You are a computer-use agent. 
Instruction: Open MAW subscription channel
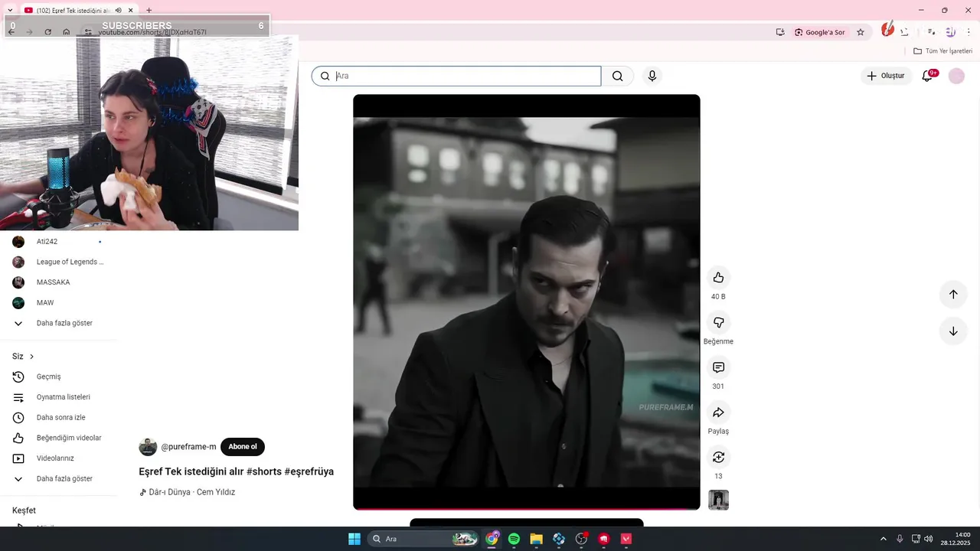click(x=58, y=303)
